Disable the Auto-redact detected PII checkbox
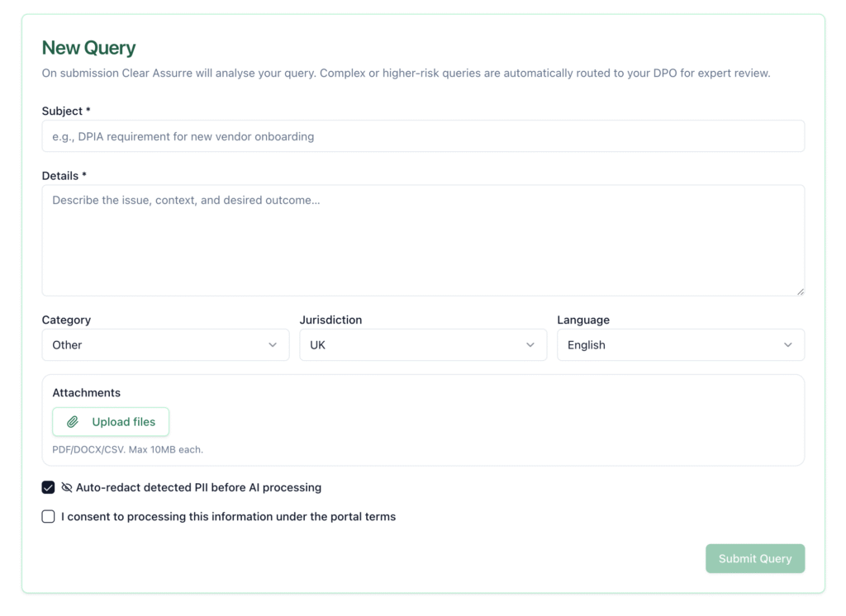The width and height of the screenshot is (846, 616). pyautogui.click(x=49, y=488)
